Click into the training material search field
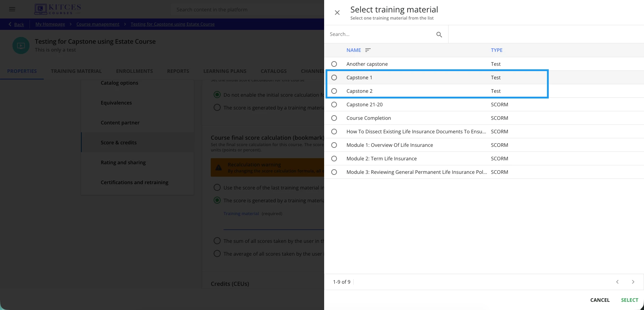 (380, 34)
